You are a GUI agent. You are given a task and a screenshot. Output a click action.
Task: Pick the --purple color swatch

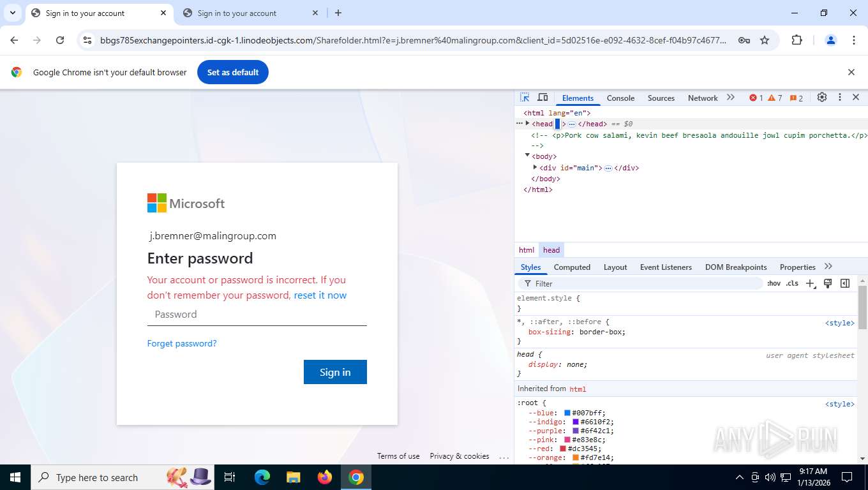click(576, 431)
